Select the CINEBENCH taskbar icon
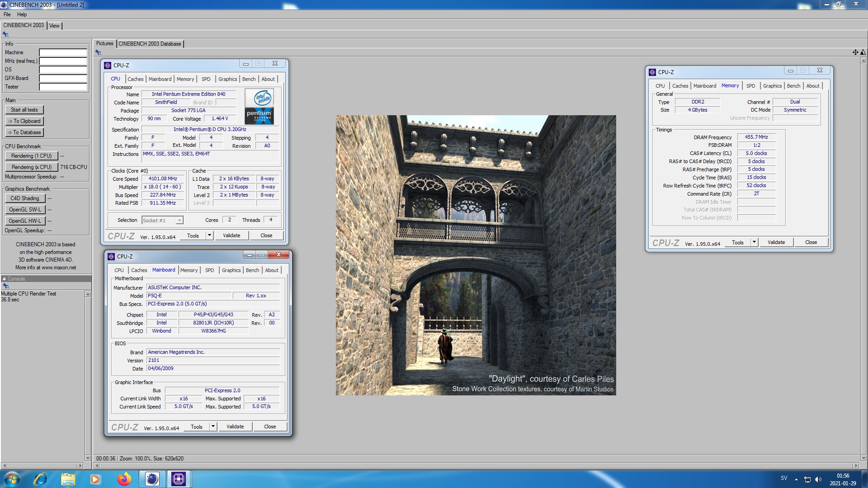This screenshot has height=488, width=868. click(x=152, y=479)
